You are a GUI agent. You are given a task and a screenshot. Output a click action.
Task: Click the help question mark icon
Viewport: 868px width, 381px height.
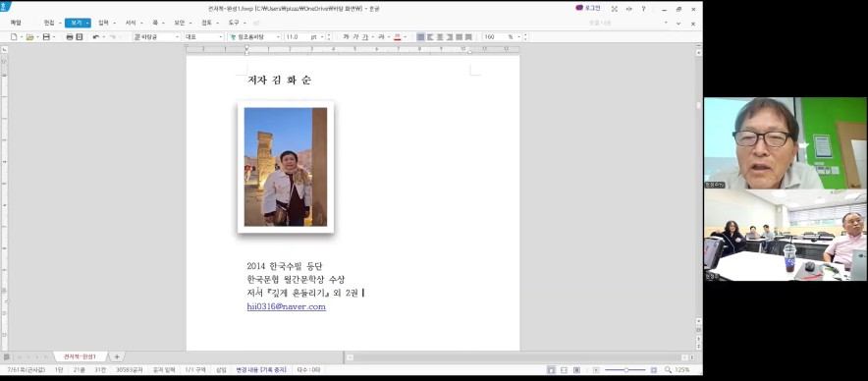pos(643,9)
